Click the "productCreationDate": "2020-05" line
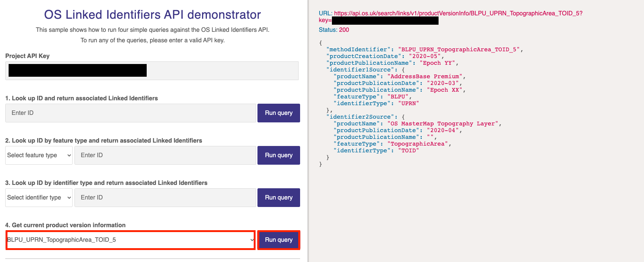Screen dimensions: 644x262 tap(385, 56)
